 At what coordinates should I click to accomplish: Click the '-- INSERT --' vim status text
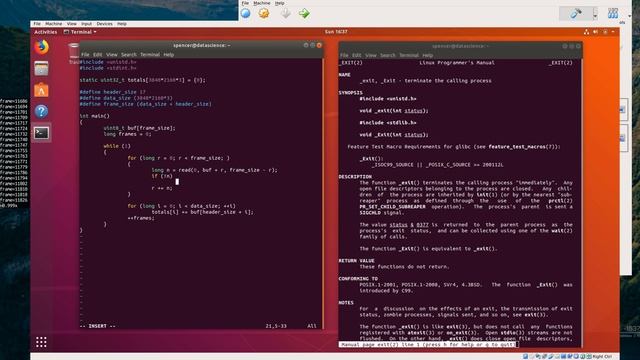coord(98,326)
